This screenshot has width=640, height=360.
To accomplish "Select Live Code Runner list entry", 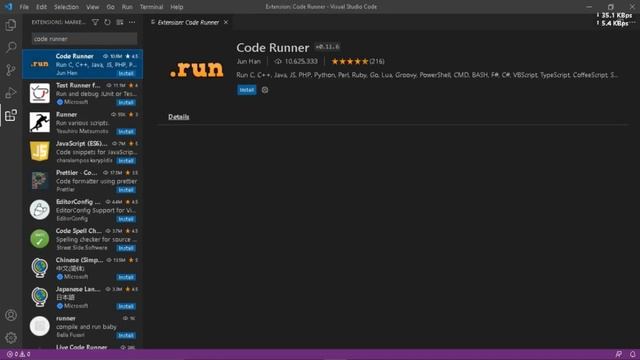I will (82, 347).
